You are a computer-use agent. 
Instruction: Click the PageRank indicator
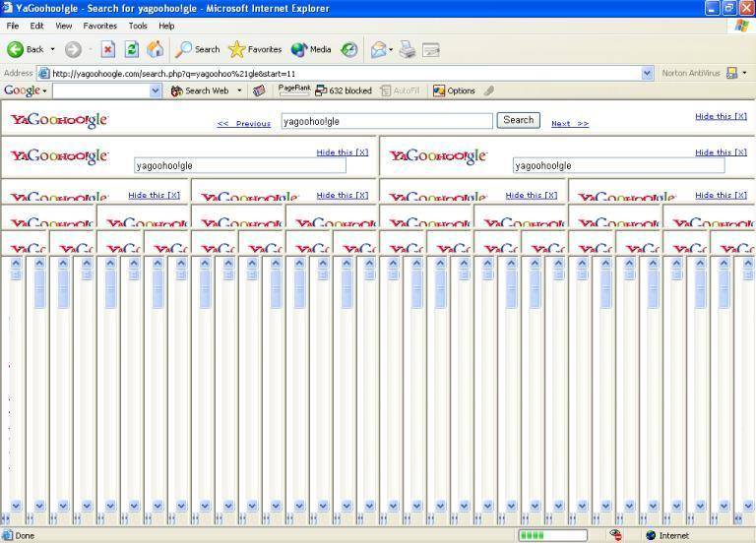click(294, 90)
